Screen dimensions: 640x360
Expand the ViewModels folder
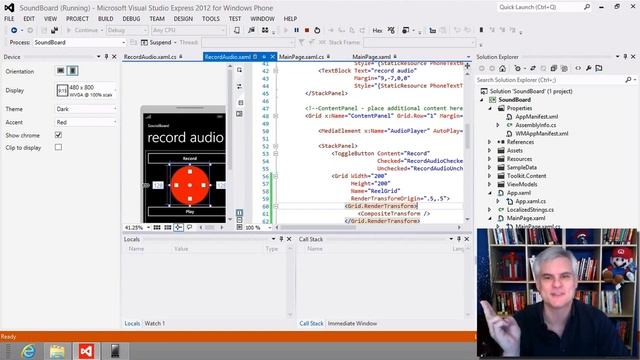coord(489,184)
